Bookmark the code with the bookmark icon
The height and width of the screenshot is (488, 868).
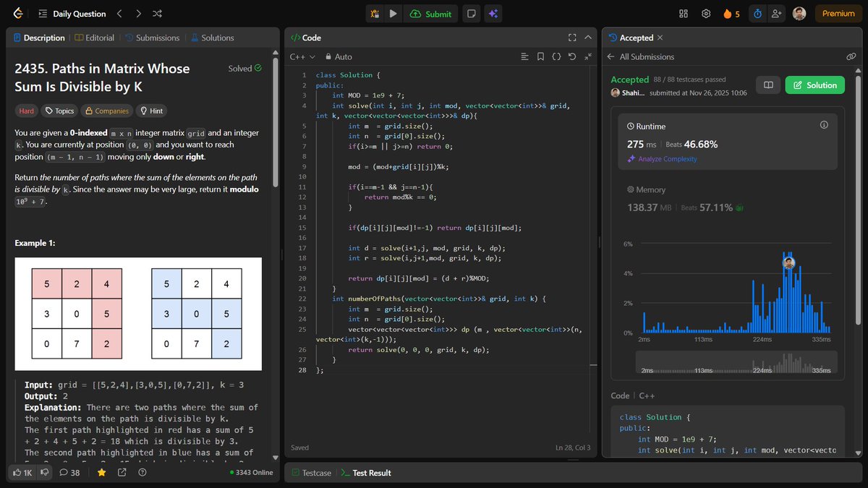pyautogui.click(x=540, y=56)
